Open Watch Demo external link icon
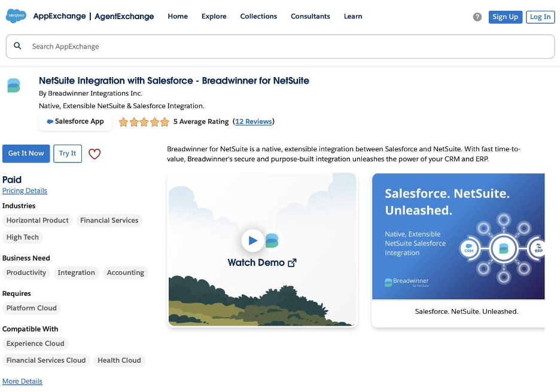Image resolution: width=560 pixels, height=392 pixels. pyautogui.click(x=292, y=262)
